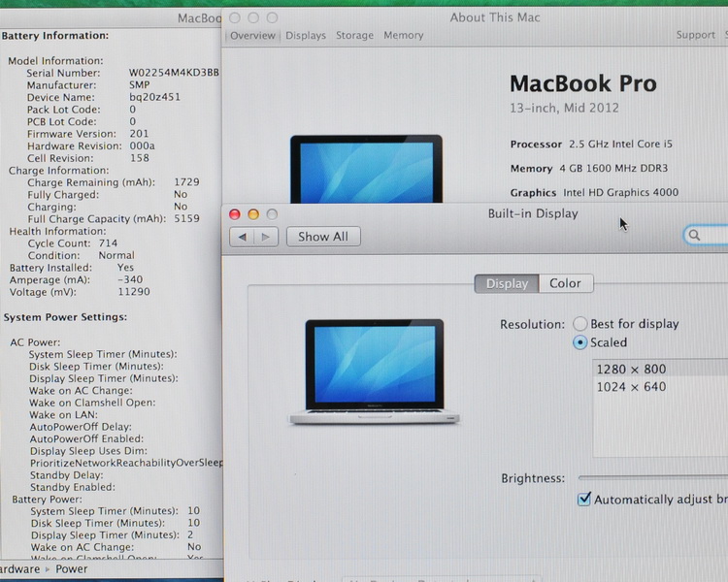Choose 1024 × 640 resolution

660,387
